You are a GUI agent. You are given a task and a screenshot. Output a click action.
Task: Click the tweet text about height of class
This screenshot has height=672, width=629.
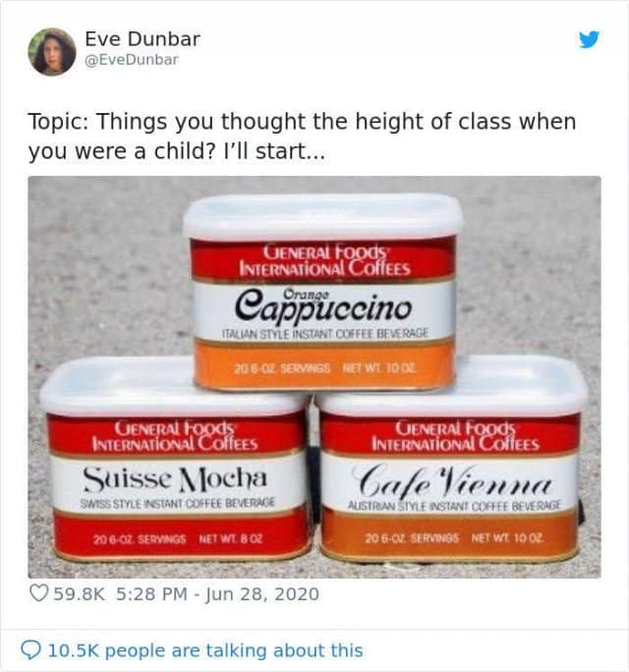click(x=302, y=137)
